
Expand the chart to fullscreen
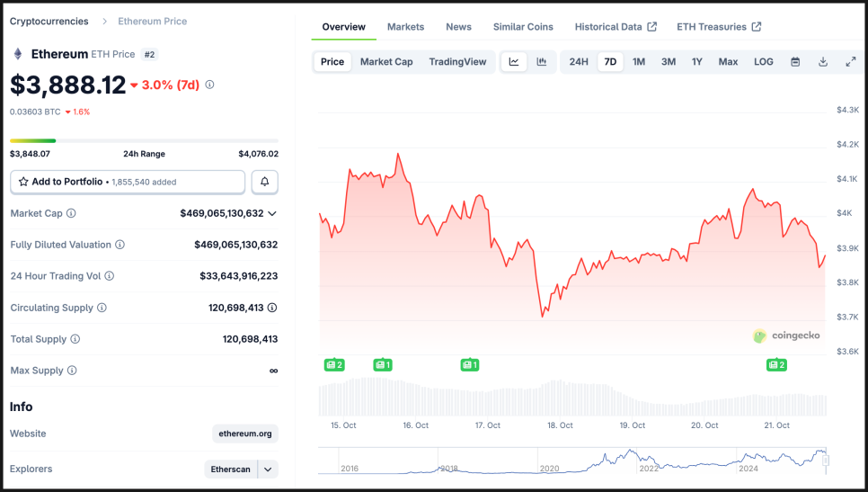point(851,62)
